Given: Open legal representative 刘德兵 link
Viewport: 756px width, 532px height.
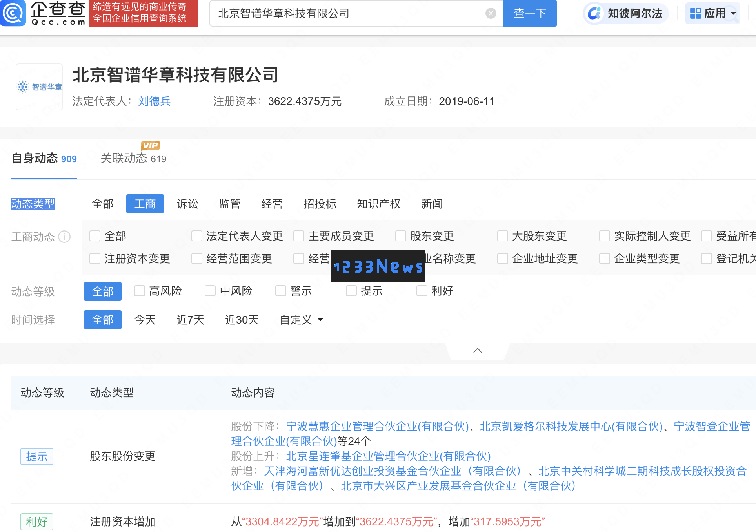Looking at the screenshot, I should coord(154,101).
